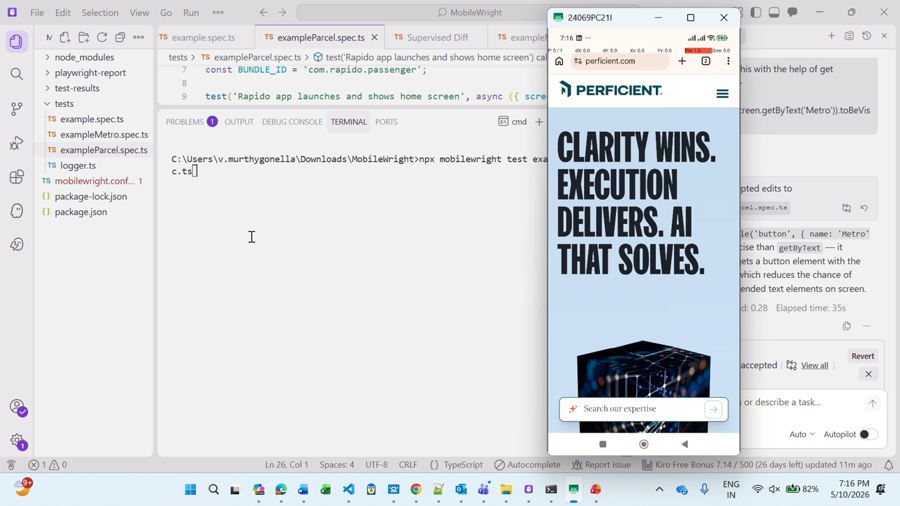
Task: Open the Explorer view in activity bar
Action: (x=16, y=41)
